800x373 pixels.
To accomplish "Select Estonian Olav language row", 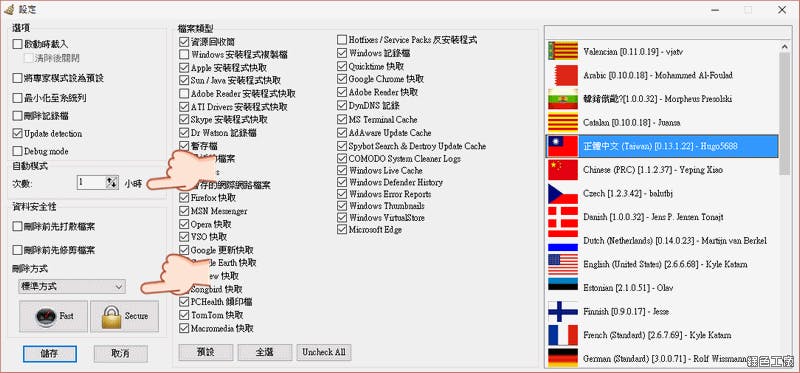I will [662, 288].
